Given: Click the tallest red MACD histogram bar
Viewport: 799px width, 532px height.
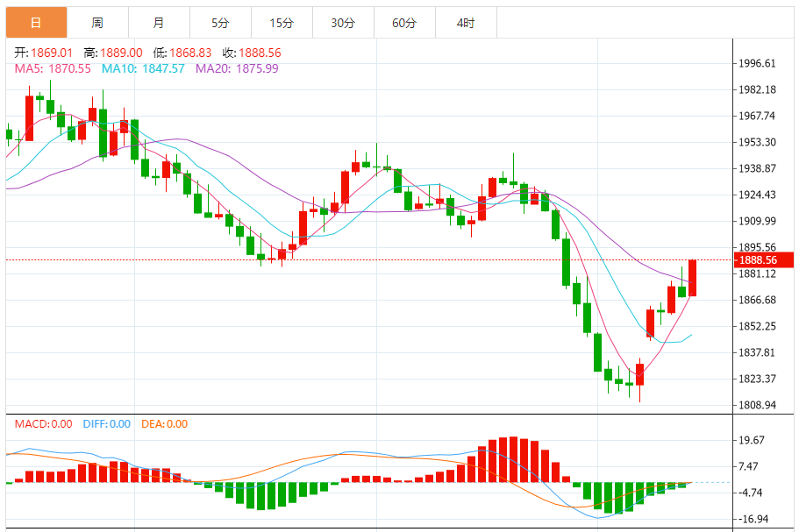Looking at the screenshot, I should (513, 459).
